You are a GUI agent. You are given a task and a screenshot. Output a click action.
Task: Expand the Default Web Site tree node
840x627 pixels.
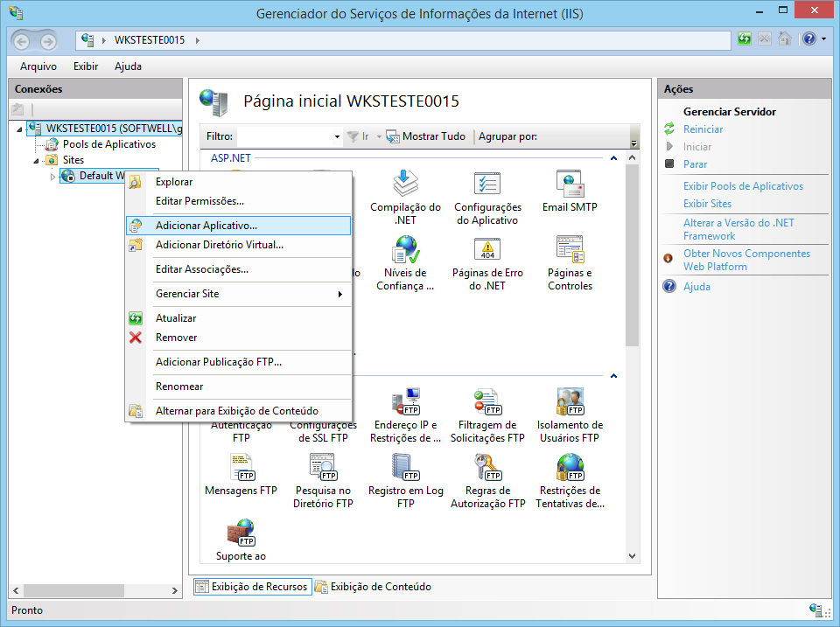coord(52,177)
